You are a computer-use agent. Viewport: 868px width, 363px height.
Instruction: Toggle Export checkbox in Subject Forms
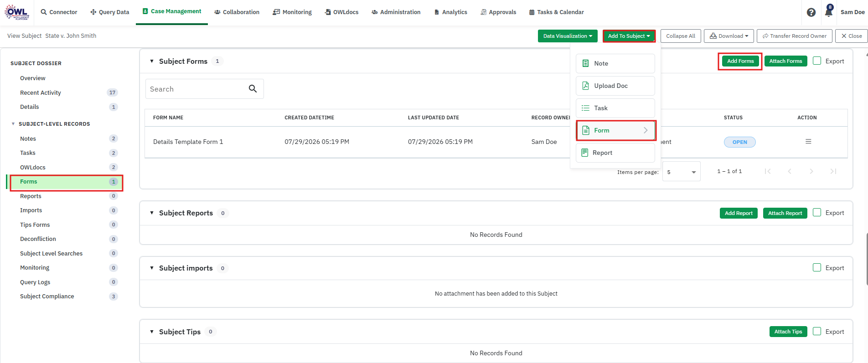(817, 61)
